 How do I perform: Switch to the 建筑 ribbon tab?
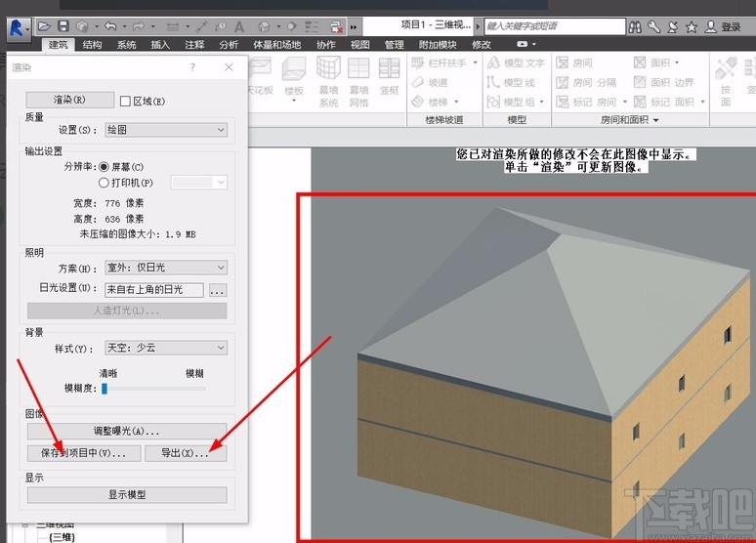[x=58, y=45]
